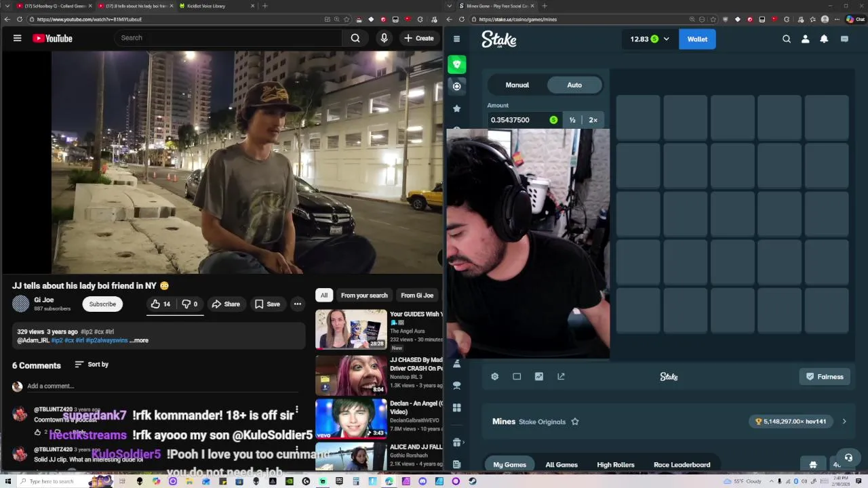The height and width of the screenshot is (488, 868).
Task: Open YouTube guide hamburger menu
Action: point(18,38)
